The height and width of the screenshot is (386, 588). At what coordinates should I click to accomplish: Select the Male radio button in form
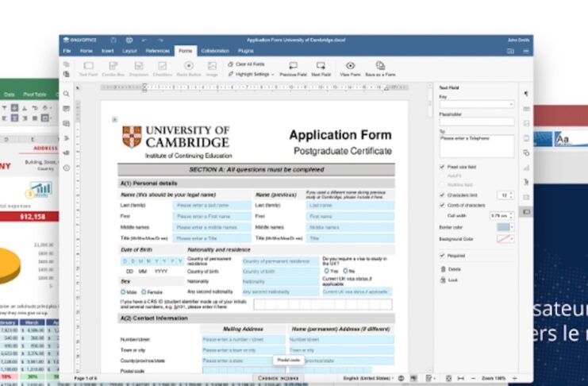point(124,292)
